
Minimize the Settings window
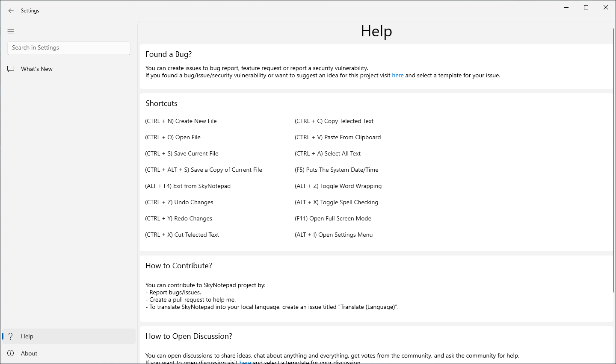click(x=566, y=7)
